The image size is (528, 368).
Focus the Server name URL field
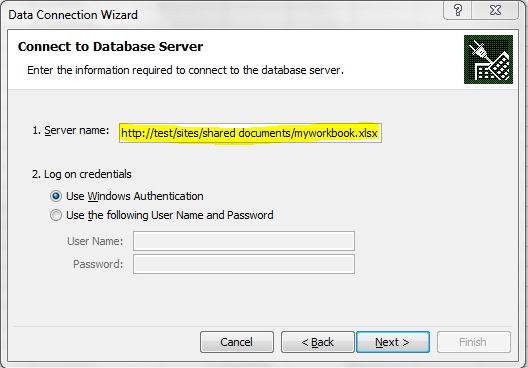pos(250,133)
